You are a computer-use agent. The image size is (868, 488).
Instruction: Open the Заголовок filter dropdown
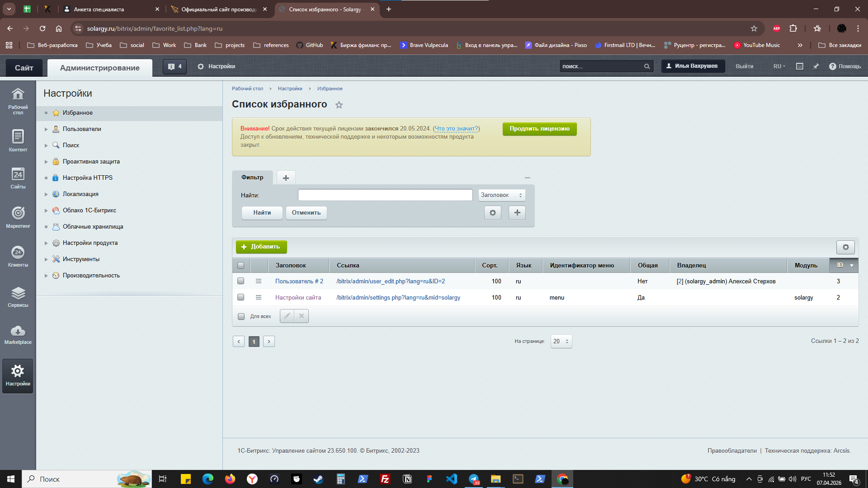coord(502,195)
